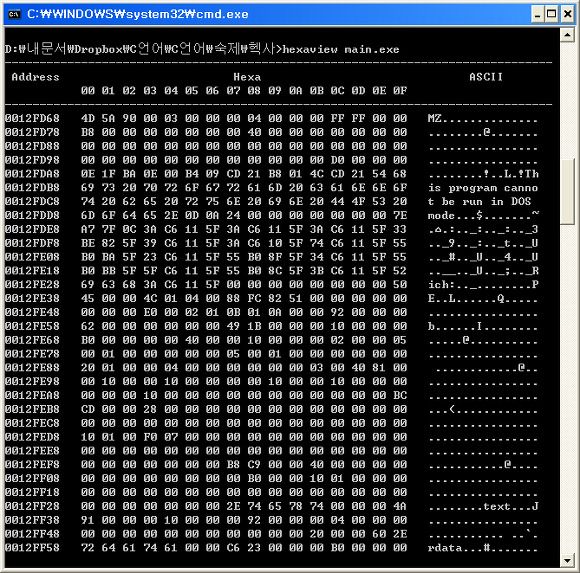Click ASCII text 'ich:' in row 0012FE28

pos(442,284)
